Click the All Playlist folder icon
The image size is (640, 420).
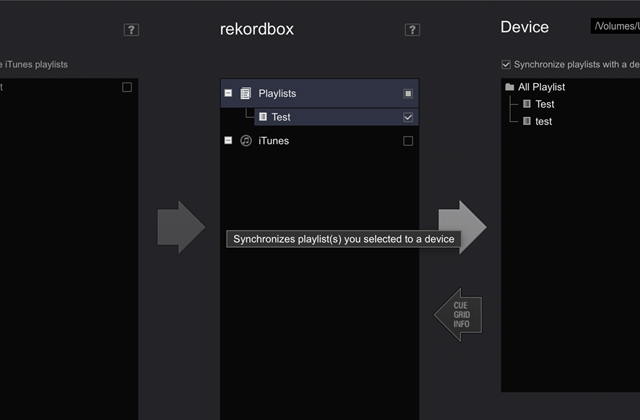point(509,87)
